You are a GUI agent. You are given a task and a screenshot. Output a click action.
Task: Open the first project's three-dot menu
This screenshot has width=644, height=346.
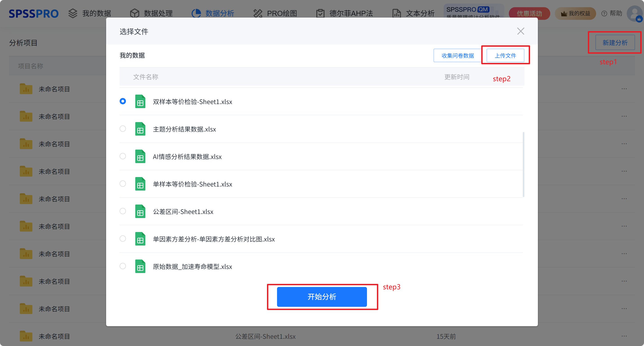click(x=624, y=89)
